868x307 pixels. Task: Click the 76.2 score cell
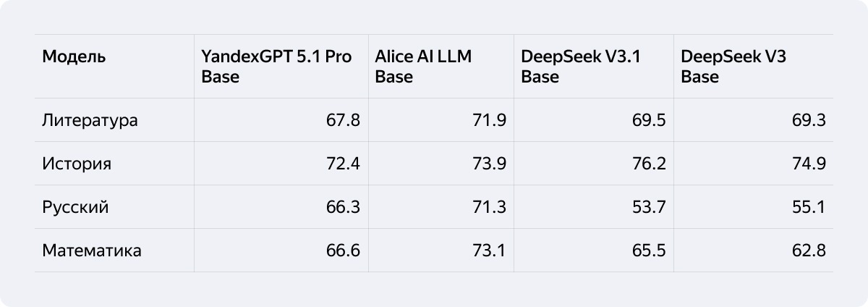click(x=648, y=164)
